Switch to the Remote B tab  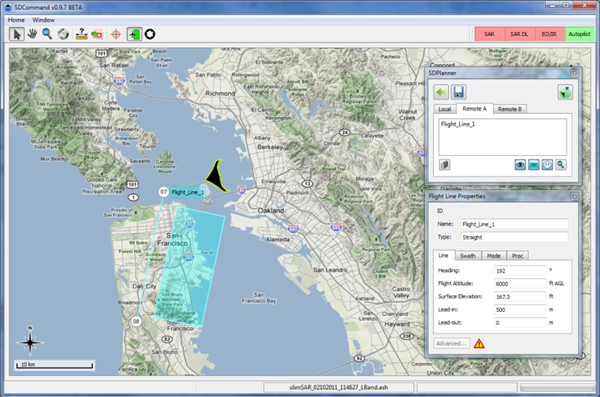[x=510, y=109]
